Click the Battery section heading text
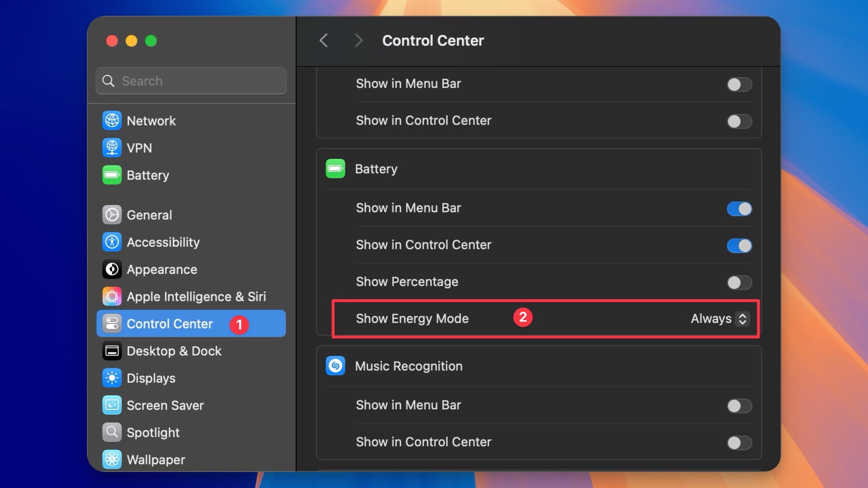 pos(376,169)
